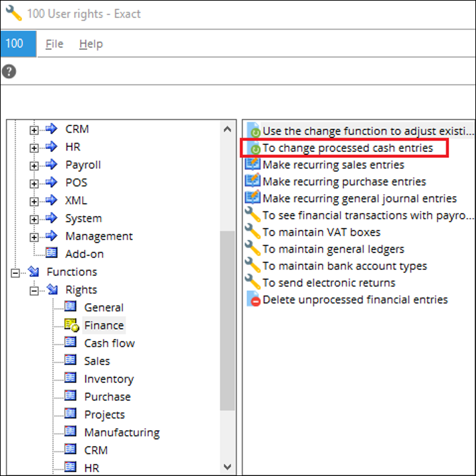
Task: Select 'To maintain general ledgers' right
Action: [333, 249]
